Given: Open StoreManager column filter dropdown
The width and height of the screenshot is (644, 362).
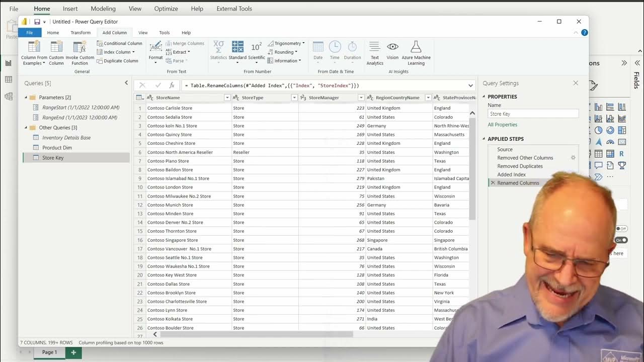Looking at the screenshot, I should pos(361,98).
